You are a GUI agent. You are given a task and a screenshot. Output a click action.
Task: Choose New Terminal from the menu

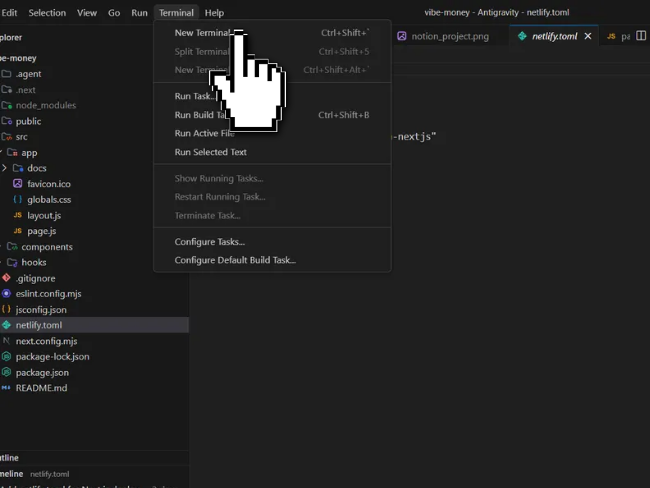click(x=272, y=33)
